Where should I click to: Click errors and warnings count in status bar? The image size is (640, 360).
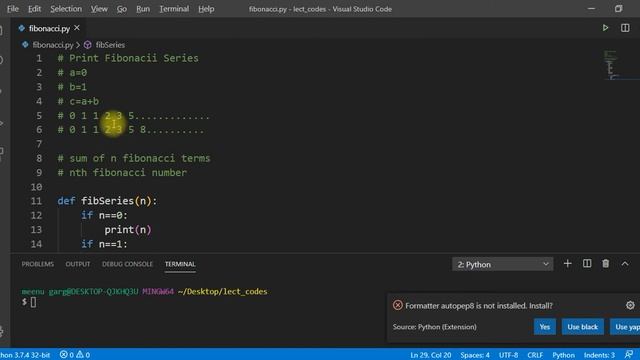tap(75, 355)
